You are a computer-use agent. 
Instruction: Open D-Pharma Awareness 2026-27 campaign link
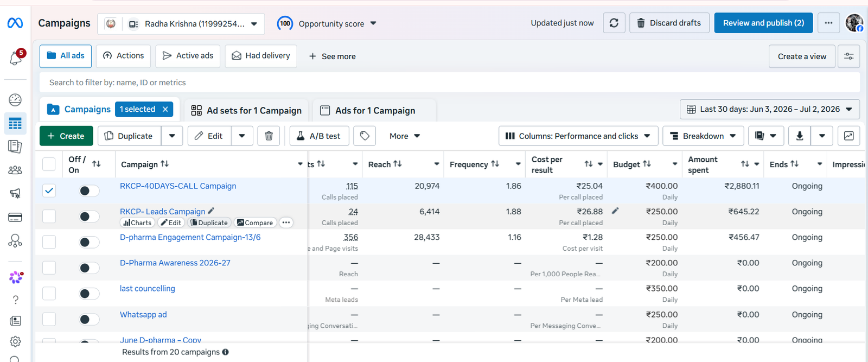(175, 263)
